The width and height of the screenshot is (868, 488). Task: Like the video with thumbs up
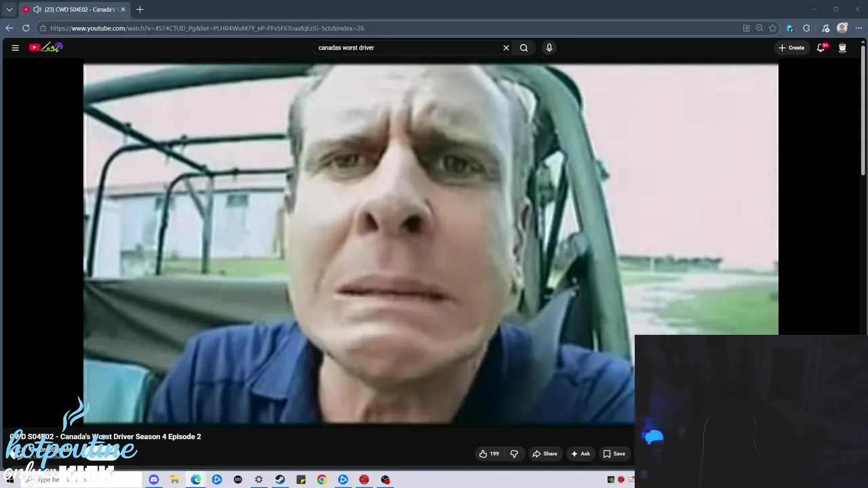[x=489, y=453]
